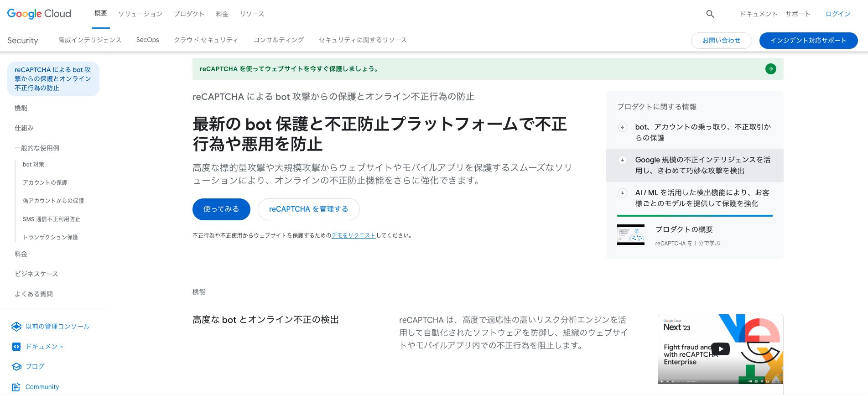Viewport: 868px width, 395px height.
Task: Click bot、アカウントの乗っ取り、不正取引からの保護 text
Action: (703, 132)
